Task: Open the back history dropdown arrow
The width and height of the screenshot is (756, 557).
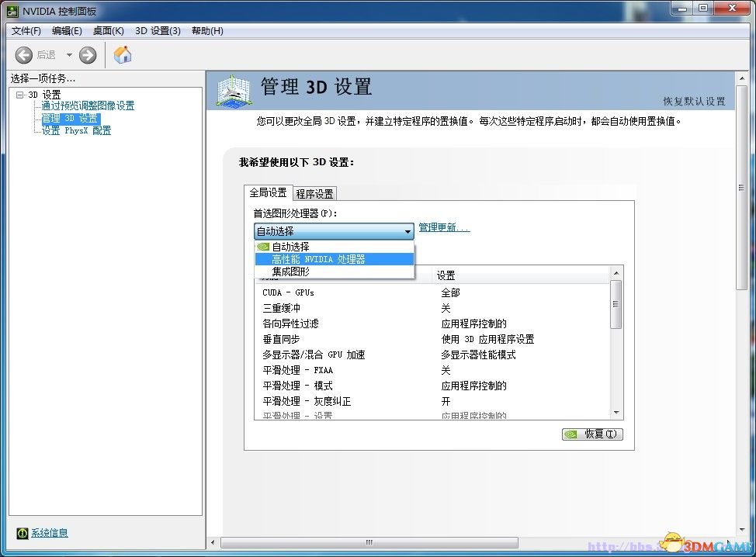Action: pos(69,55)
